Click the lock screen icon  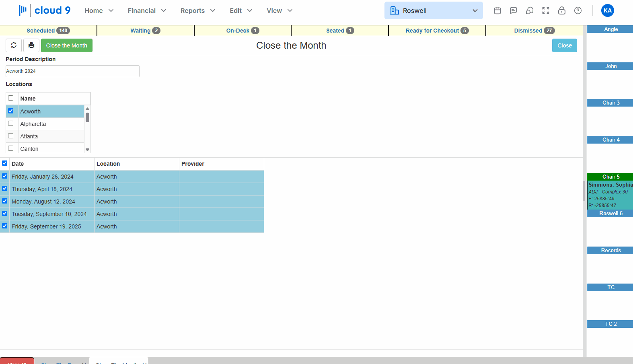562,10
